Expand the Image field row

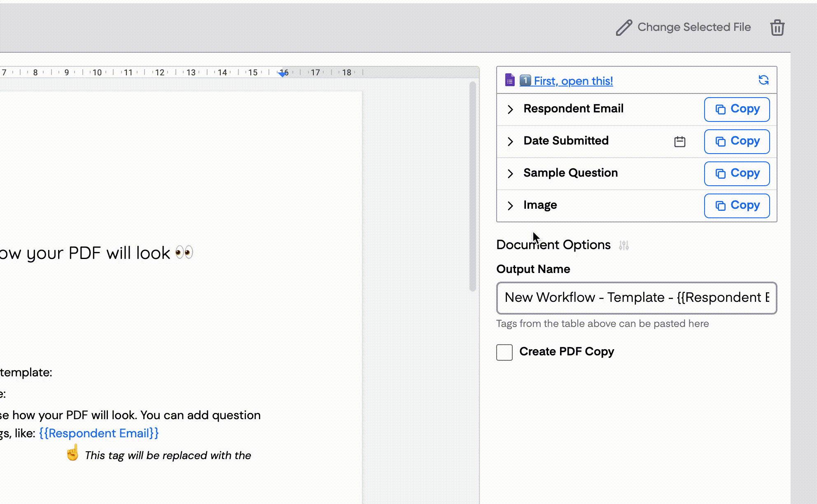coord(510,206)
